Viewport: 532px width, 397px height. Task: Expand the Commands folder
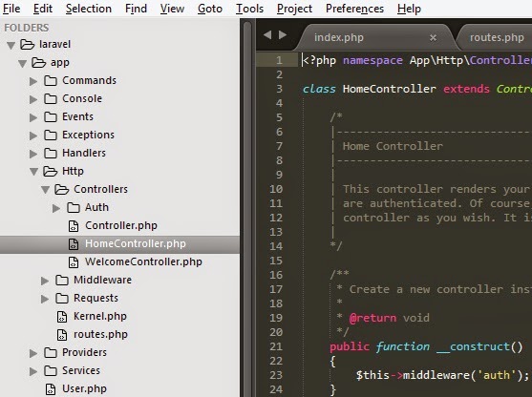(x=33, y=81)
